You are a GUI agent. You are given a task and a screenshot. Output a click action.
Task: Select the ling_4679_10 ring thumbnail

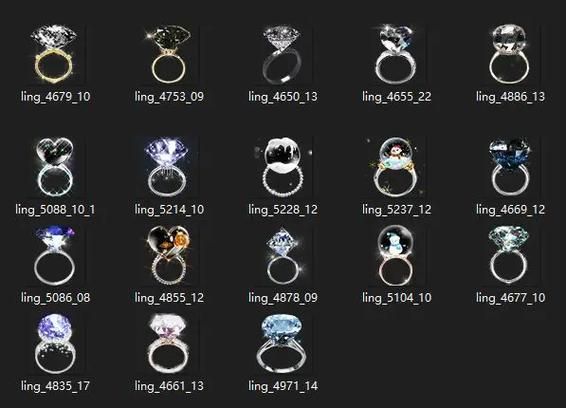tap(55, 54)
